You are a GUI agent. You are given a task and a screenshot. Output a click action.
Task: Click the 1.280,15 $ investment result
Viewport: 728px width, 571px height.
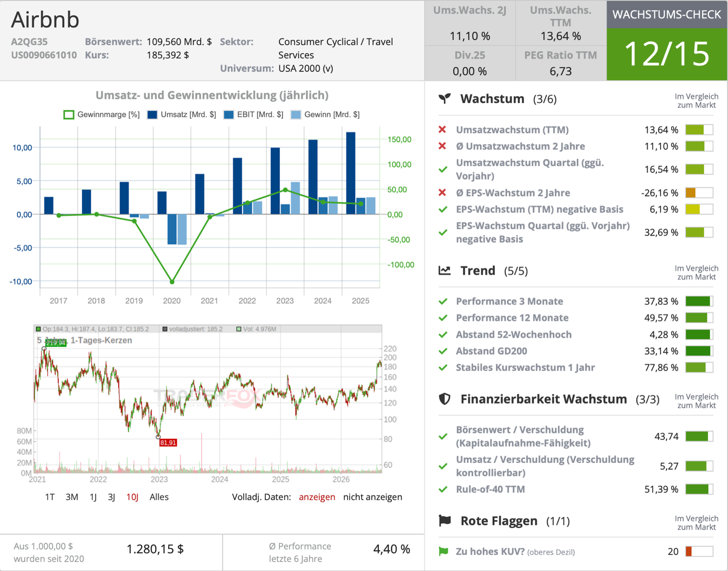[155, 549]
